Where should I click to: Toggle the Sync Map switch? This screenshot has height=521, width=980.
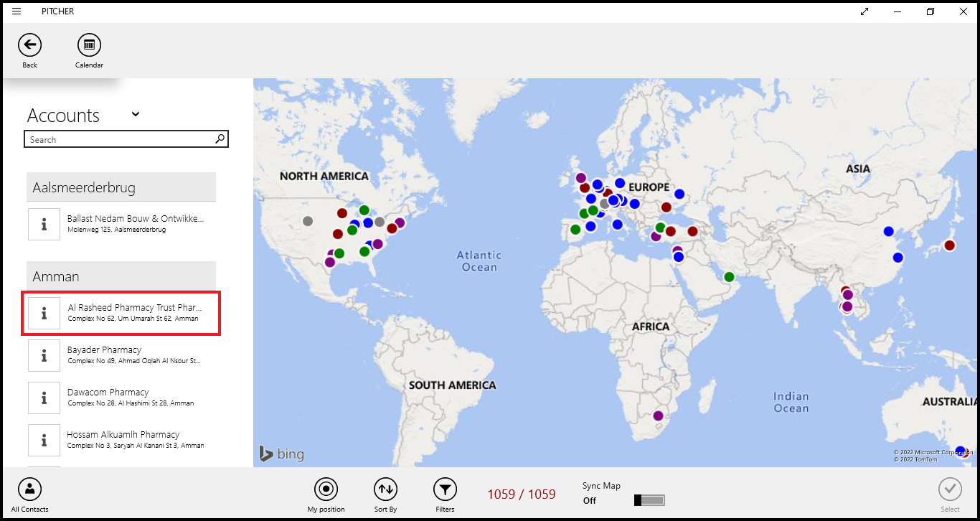click(649, 500)
